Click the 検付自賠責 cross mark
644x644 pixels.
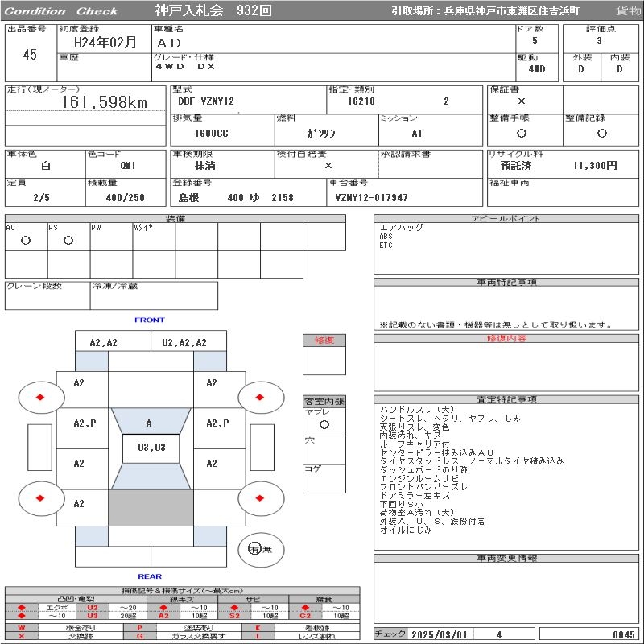click(328, 166)
